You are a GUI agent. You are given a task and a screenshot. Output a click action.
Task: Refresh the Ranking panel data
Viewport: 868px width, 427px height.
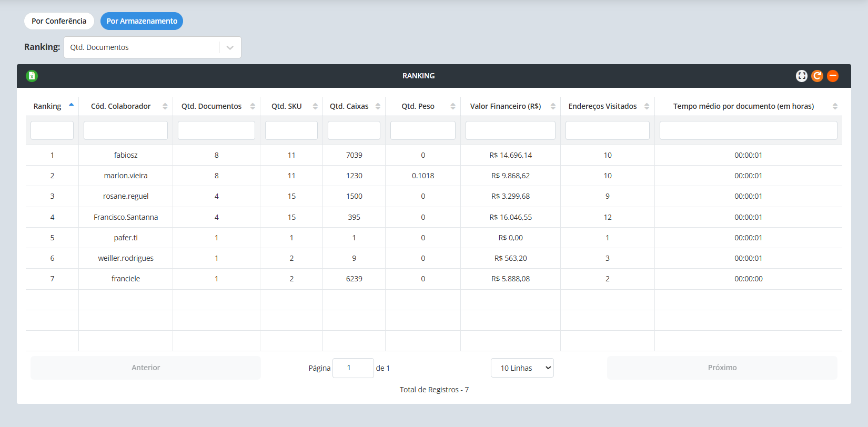(x=817, y=76)
